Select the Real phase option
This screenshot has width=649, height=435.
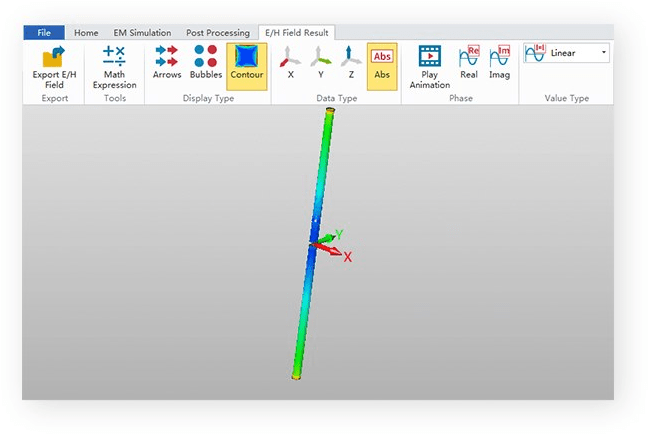pos(469,62)
